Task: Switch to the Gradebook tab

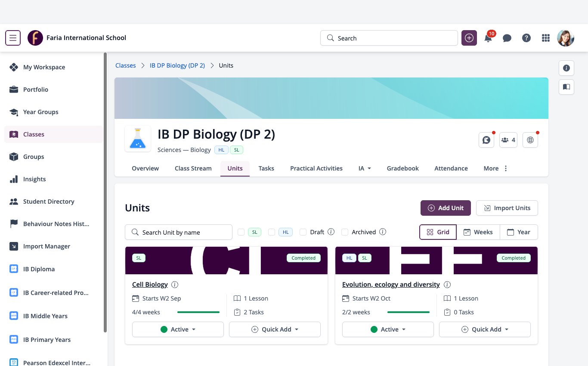Action: pyautogui.click(x=402, y=168)
